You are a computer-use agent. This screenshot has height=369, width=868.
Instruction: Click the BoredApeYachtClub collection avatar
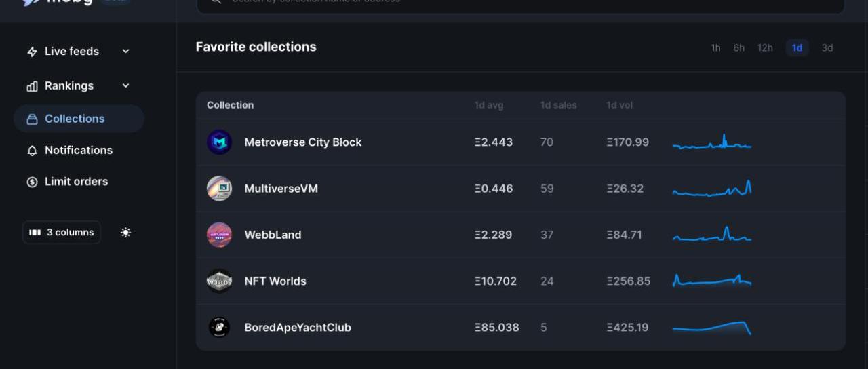[x=219, y=327]
